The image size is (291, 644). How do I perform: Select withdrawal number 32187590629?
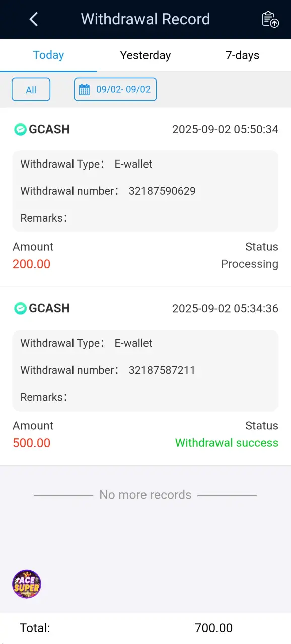[162, 191]
